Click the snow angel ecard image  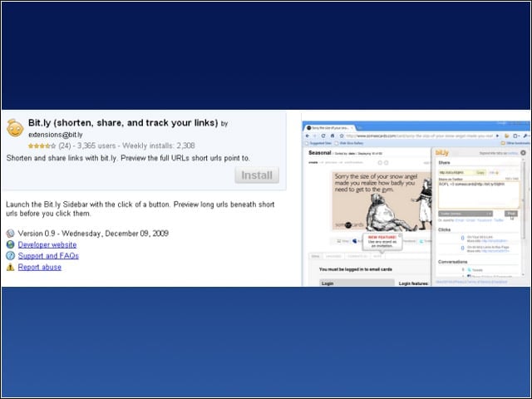(x=382, y=201)
